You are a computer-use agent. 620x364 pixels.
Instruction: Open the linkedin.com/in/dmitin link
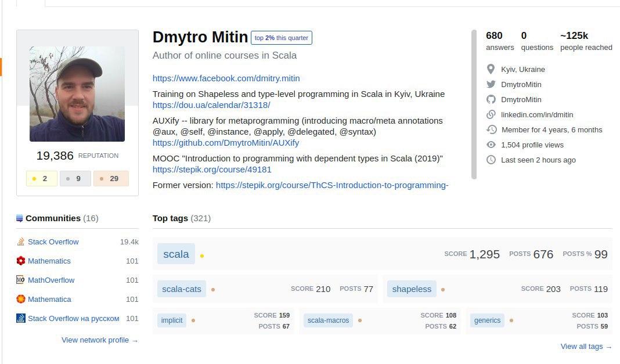tap(537, 114)
